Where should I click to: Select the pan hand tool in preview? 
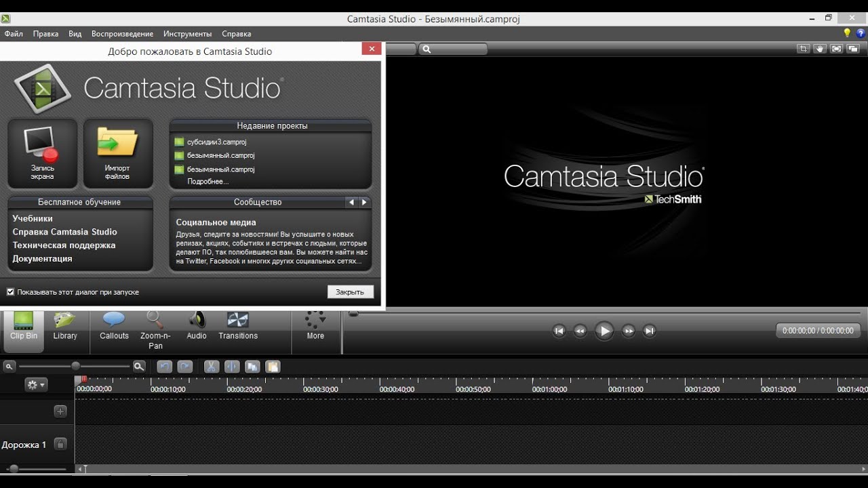point(820,49)
